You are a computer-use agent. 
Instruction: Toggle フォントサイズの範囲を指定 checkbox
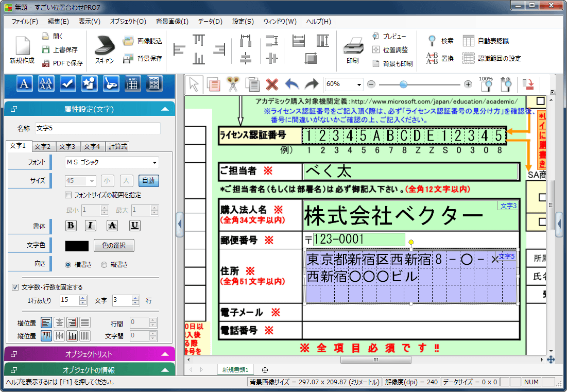coord(68,195)
